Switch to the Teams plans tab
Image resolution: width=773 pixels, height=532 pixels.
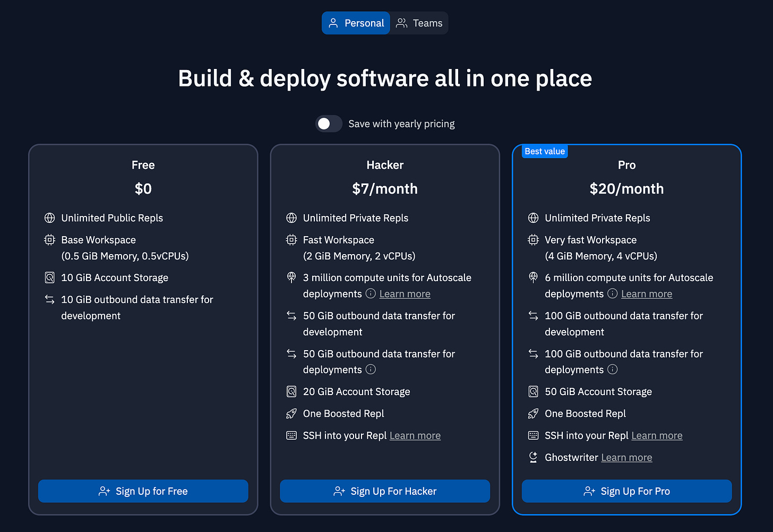tap(419, 23)
